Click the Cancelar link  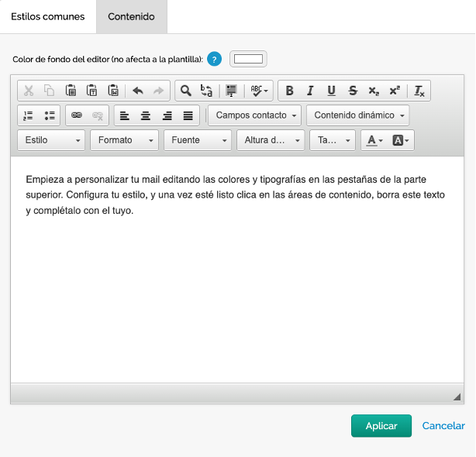(443, 426)
